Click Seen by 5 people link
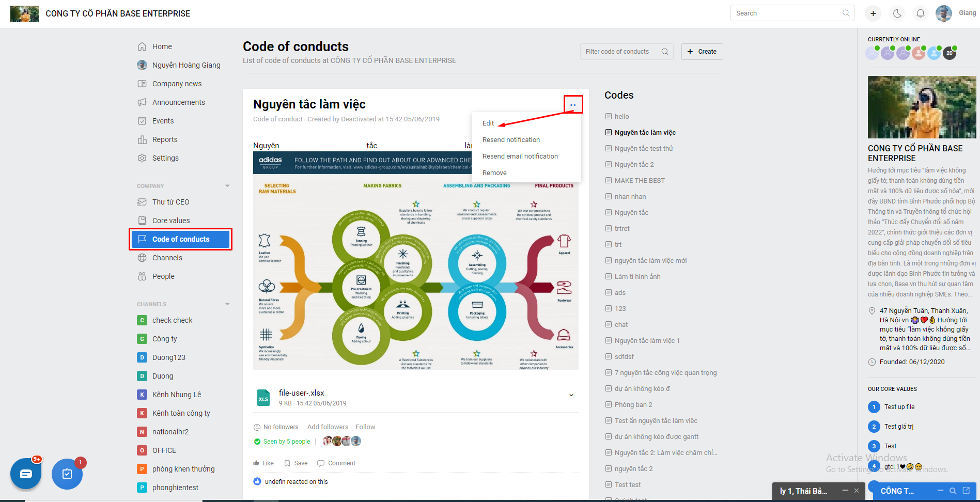 coord(287,442)
